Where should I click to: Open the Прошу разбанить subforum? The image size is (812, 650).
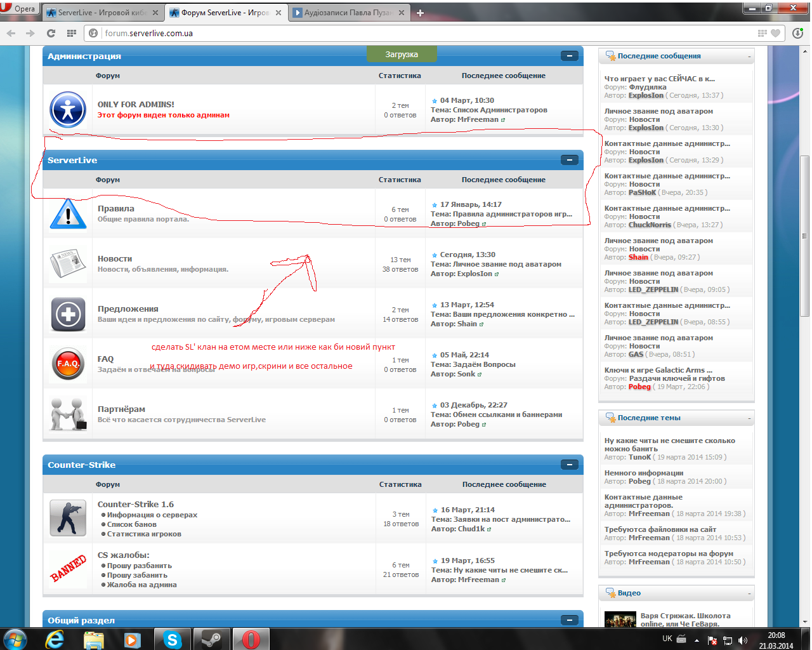pyautogui.click(x=140, y=566)
